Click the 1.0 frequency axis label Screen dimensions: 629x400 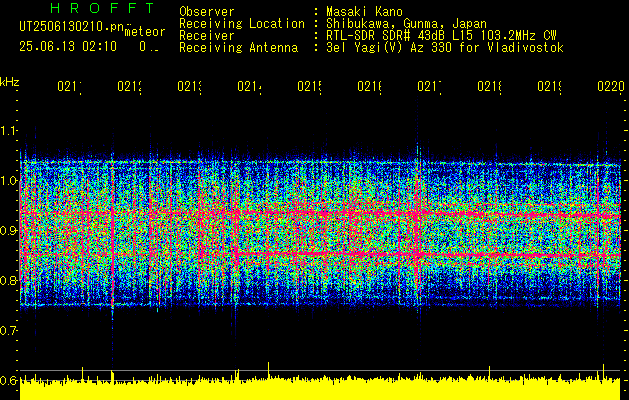[x=8, y=181]
